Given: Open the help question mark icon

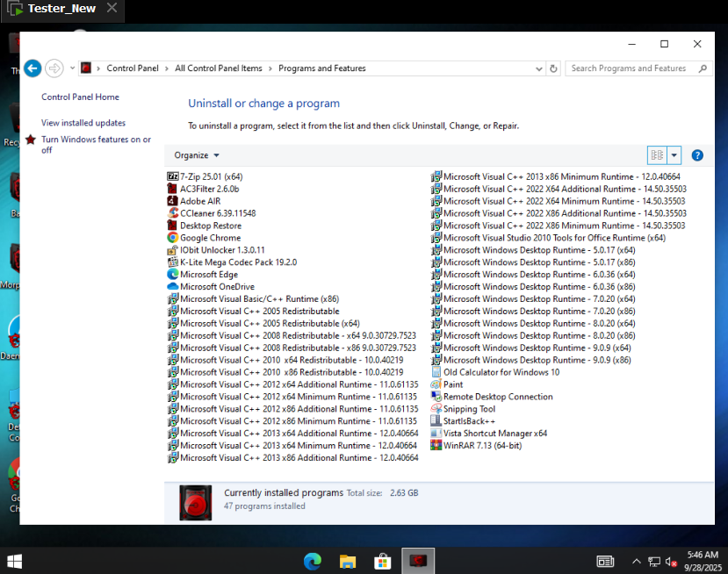Looking at the screenshot, I should coord(697,155).
